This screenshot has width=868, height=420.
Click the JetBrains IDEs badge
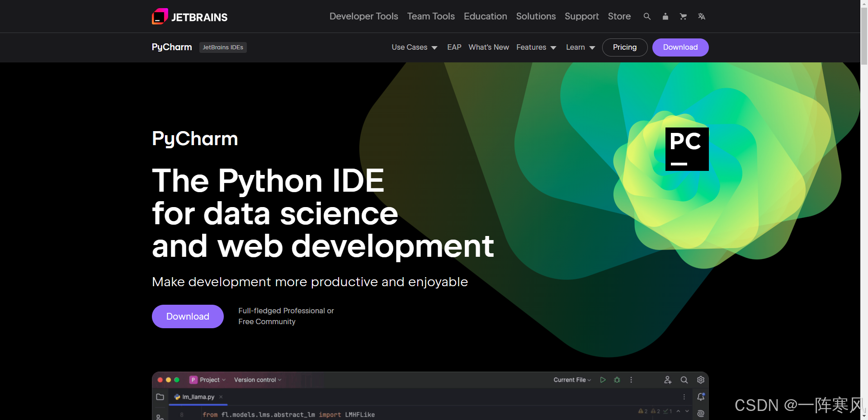click(x=223, y=47)
